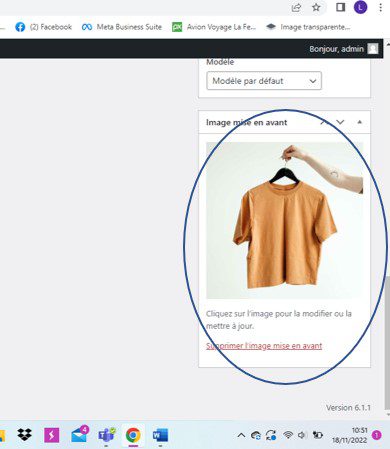The width and height of the screenshot is (390, 449).
Task: Click the Modèle label
Action: [220, 62]
